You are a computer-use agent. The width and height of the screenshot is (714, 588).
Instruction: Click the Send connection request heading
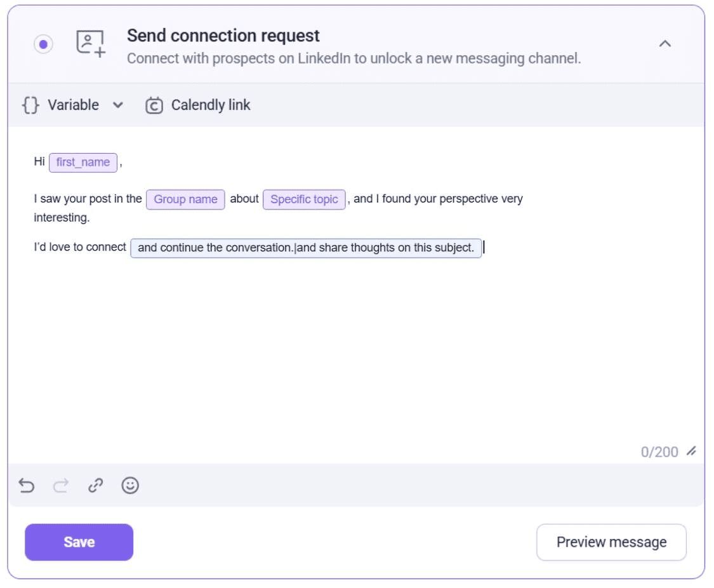(223, 36)
